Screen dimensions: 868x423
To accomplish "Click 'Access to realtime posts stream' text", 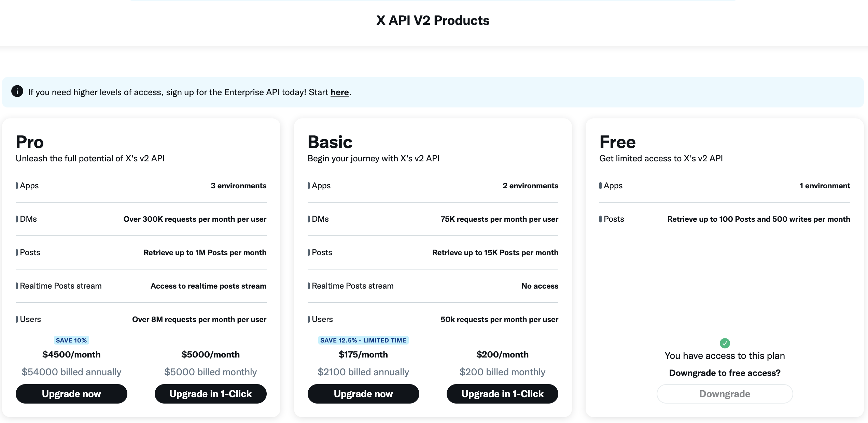I will pos(208,286).
